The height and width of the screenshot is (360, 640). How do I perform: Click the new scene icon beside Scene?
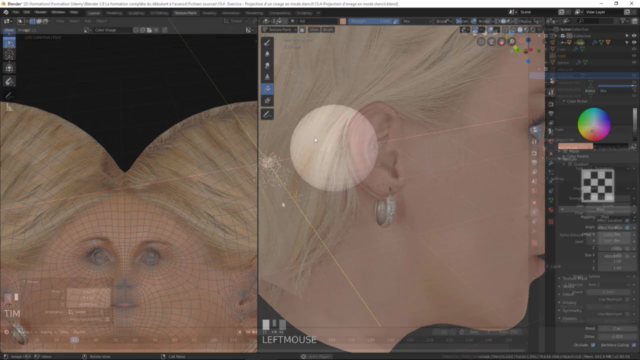point(562,12)
